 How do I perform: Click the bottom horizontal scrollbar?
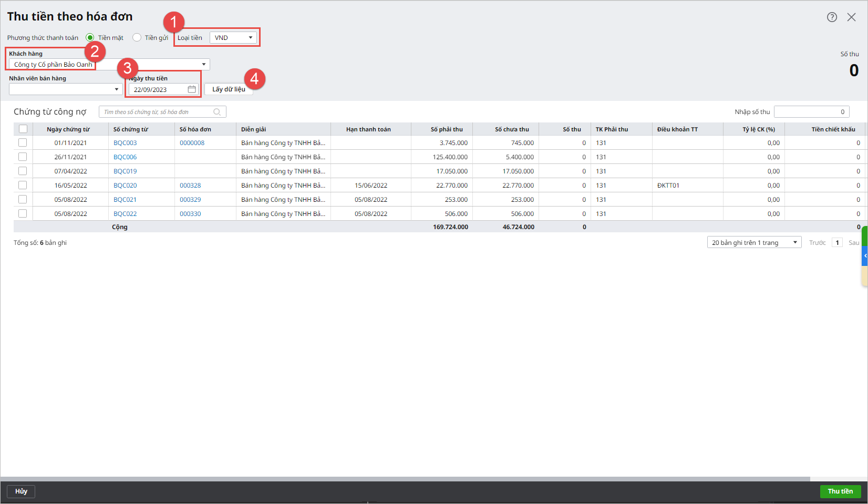click(405, 479)
